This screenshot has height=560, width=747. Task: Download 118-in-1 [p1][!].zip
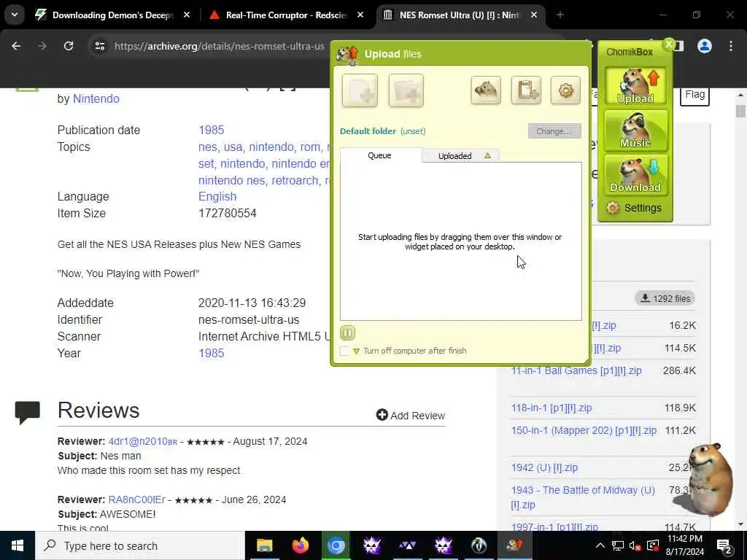pos(551,408)
